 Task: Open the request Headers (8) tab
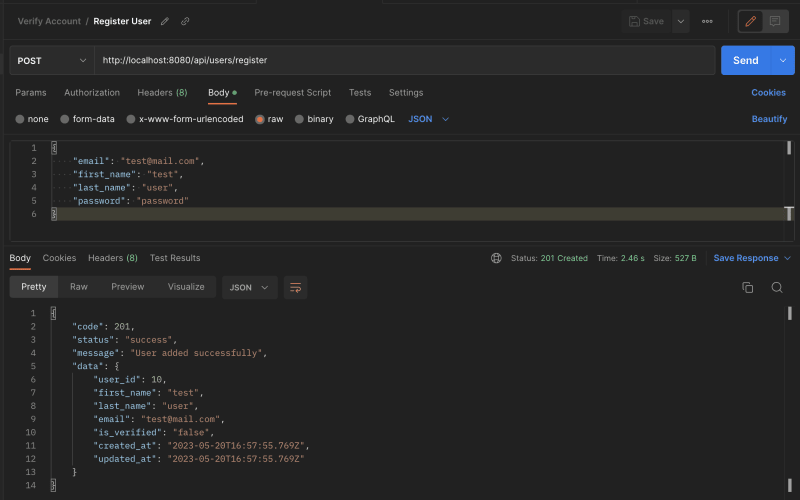(x=162, y=93)
